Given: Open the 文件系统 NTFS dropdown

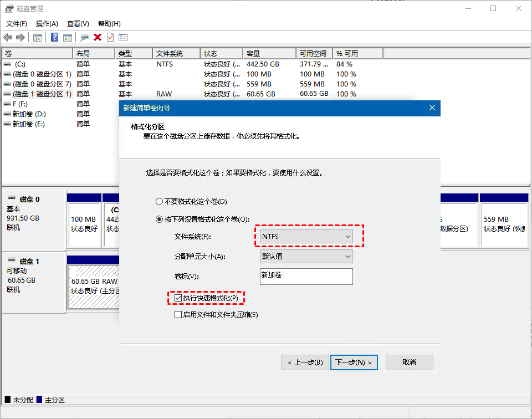Looking at the screenshot, I should click(306, 237).
